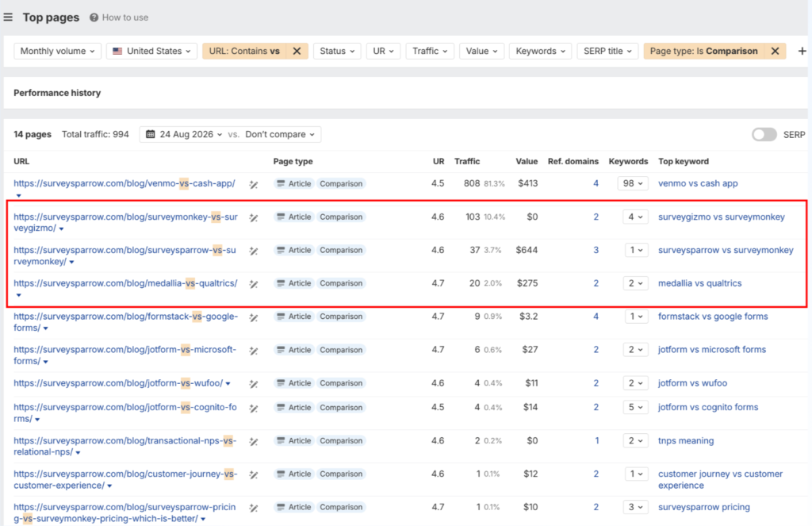Click the Comparison tag in jotform-vs-wufoo row

click(341, 383)
